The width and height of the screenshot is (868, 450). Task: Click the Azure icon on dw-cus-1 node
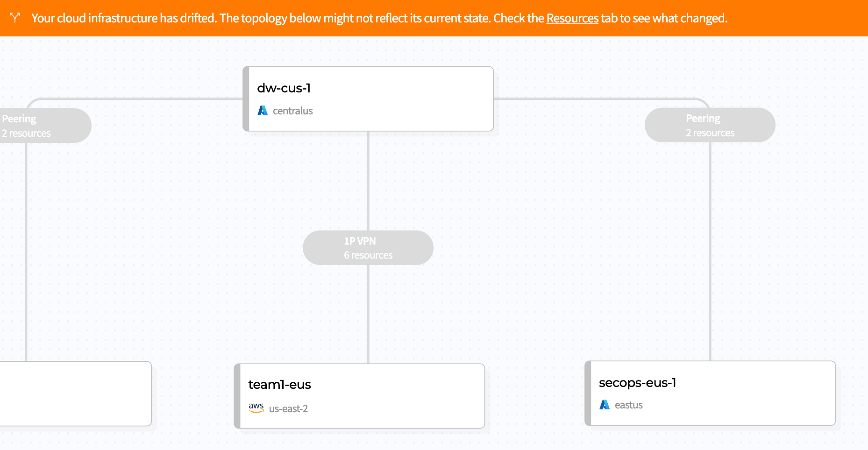[x=263, y=110]
